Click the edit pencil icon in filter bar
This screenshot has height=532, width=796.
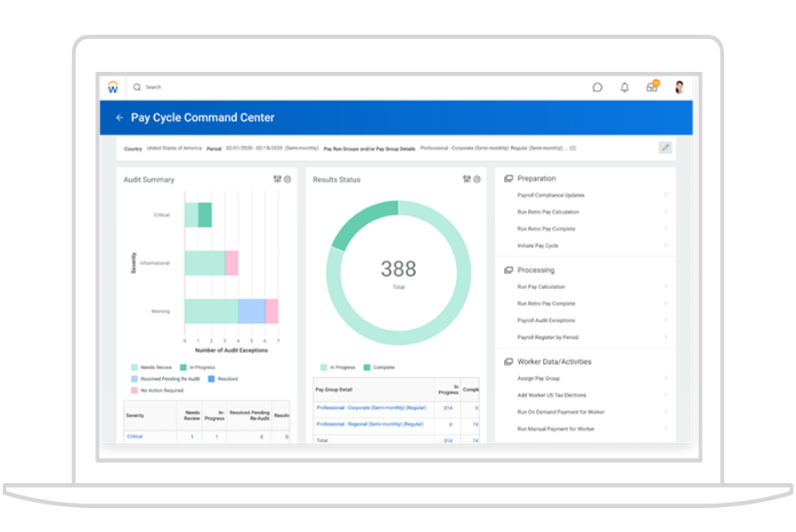coord(665,148)
